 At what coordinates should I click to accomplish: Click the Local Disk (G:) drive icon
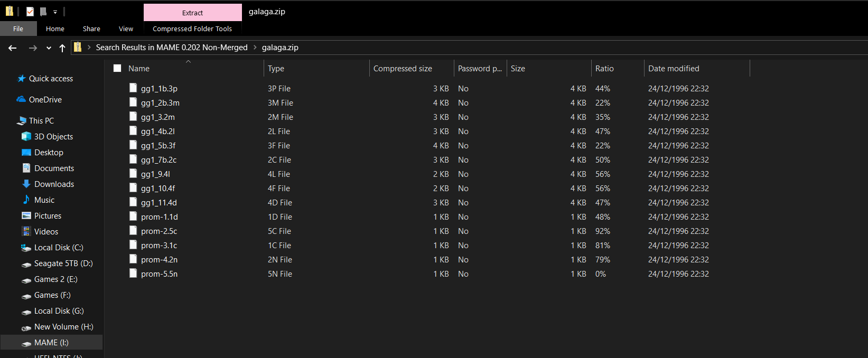pyautogui.click(x=26, y=312)
